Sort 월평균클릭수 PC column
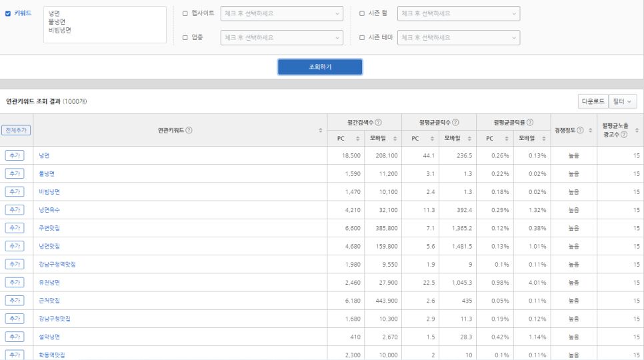This screenshot has height=360, width=644. (x=432, y=139)
